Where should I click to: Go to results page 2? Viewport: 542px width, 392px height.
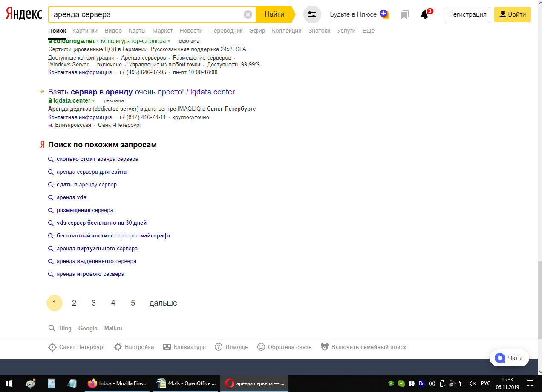pyautogui.click(x=74, y=303)
